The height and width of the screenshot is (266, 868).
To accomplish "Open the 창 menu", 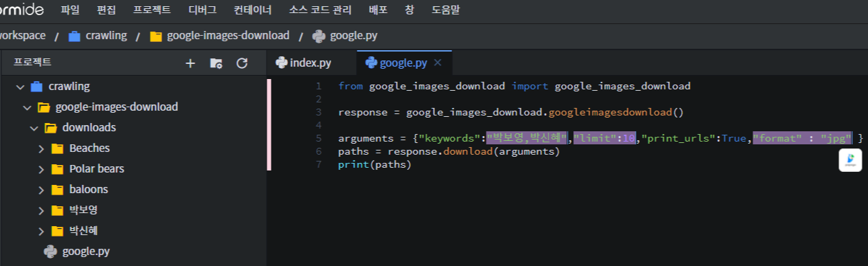I will 410,10.
